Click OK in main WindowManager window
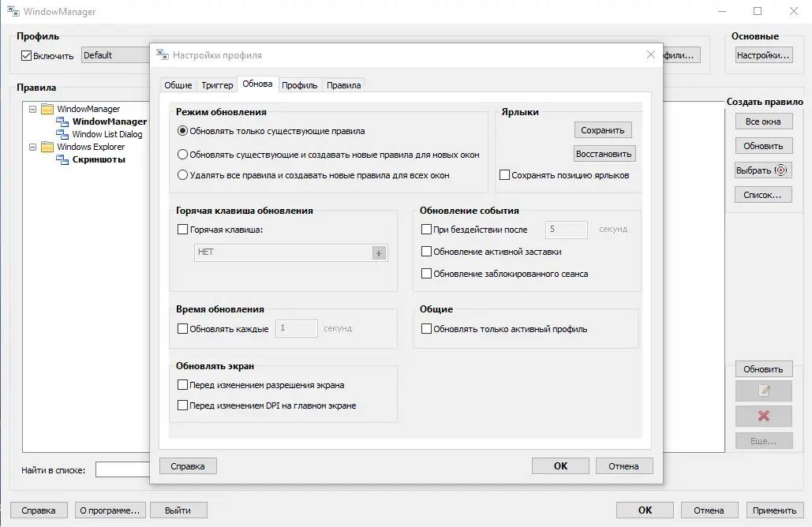 pyautogui.click(x=645, y=510)
